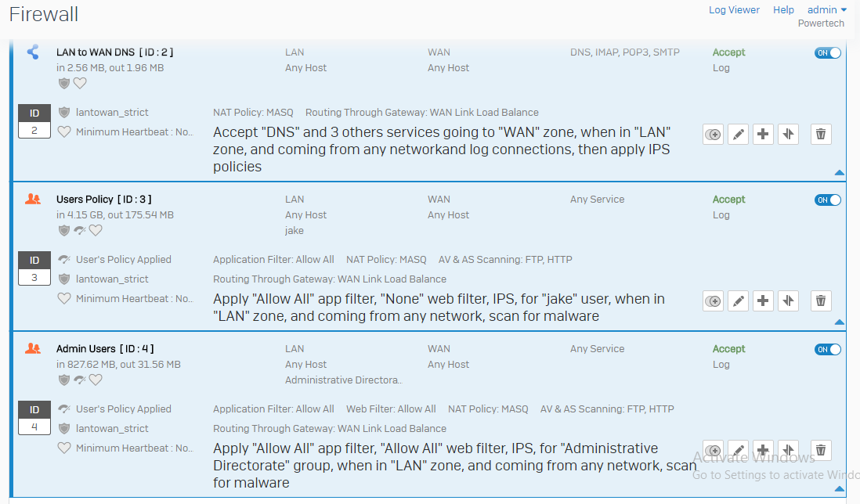Collapse the Users Policy rule details
The width and height of the screenshot is (860, 504).
pyautogui.click(x=839, y=322)
